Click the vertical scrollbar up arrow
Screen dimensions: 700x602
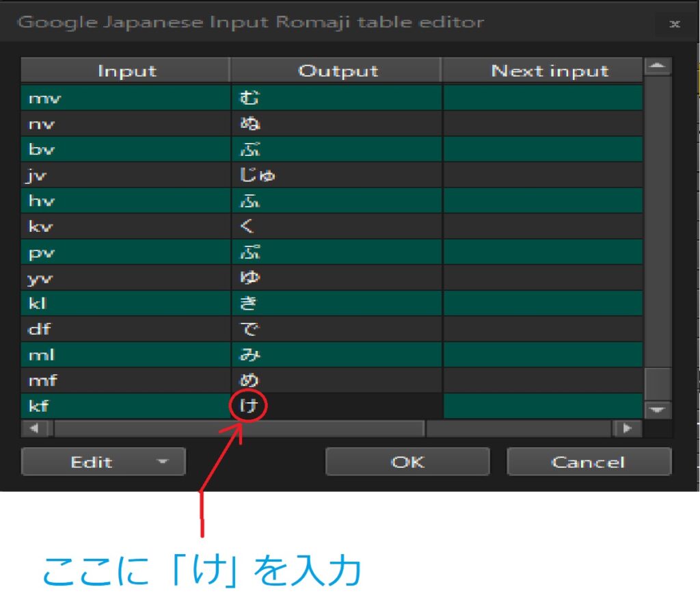pos(658,66)
